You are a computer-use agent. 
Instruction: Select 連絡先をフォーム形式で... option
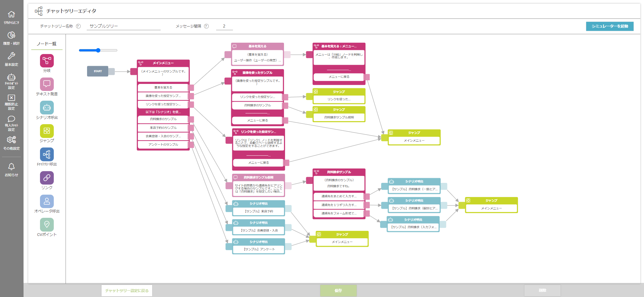point(339,213)
